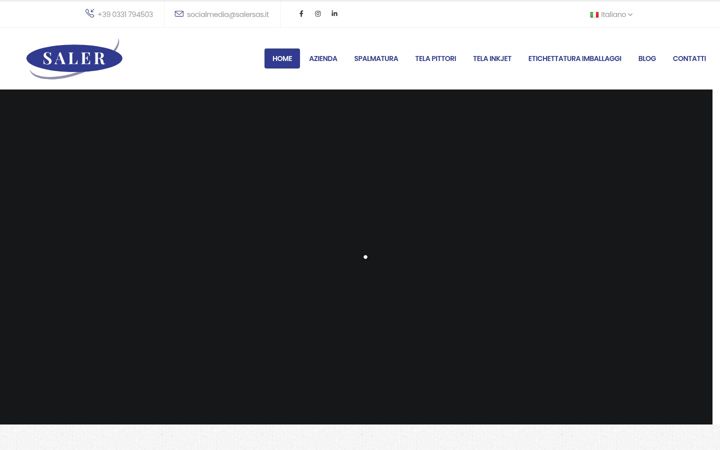Image resolution: width=720 pixels, height=450 pixels.
Task: Click the Italian flag icon
Action: click(x=594, y=15)
